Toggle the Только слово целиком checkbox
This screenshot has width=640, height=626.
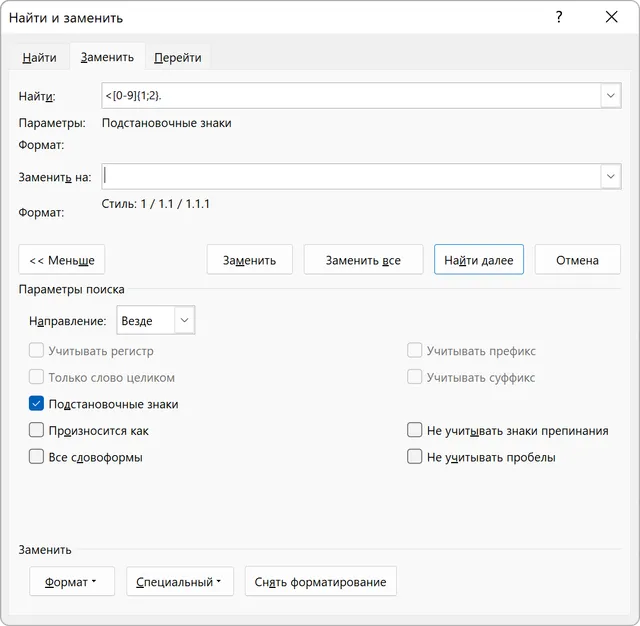(x=36, y=377)
